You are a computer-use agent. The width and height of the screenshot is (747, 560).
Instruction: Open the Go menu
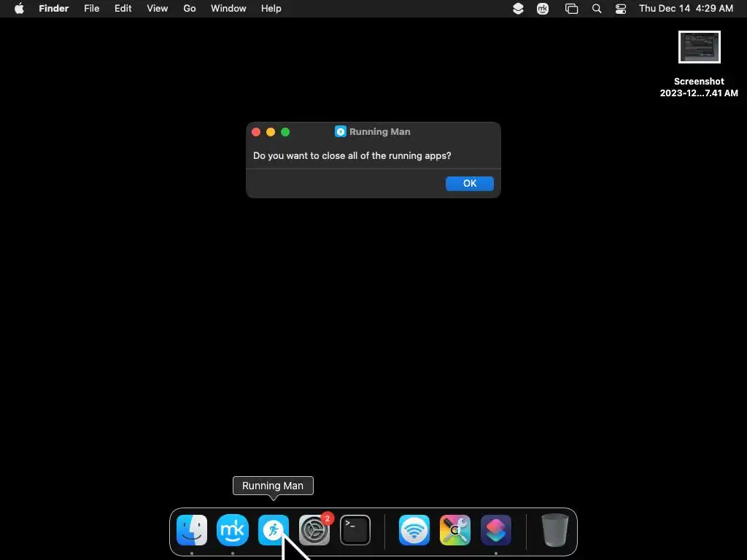pyautogui.click(x=190, y=9)
